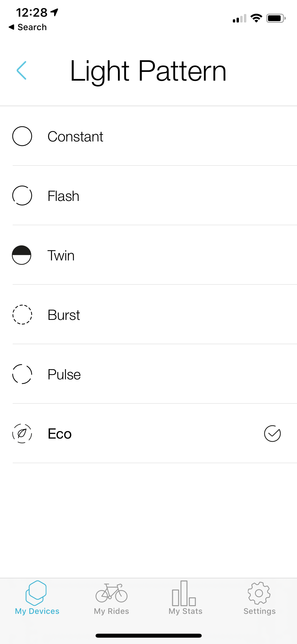This screenshot has height=644, width=297.
Task: Tap the half-filled Twin pattern icon
Action: 22,255
